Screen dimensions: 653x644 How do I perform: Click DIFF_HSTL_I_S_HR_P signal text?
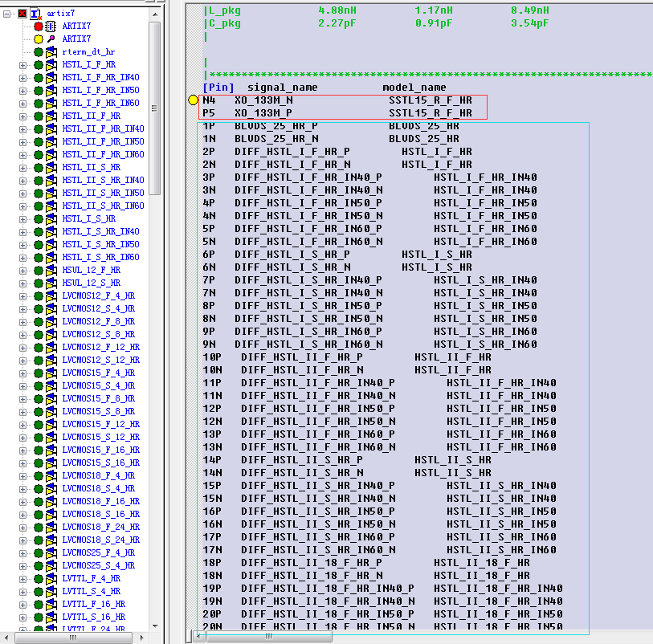(292, 255)
